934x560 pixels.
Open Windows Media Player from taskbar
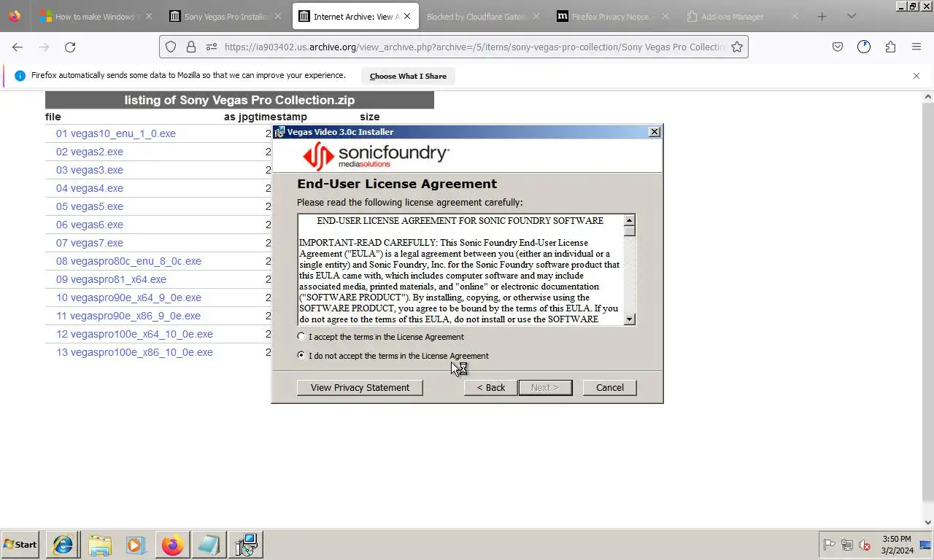136,545
